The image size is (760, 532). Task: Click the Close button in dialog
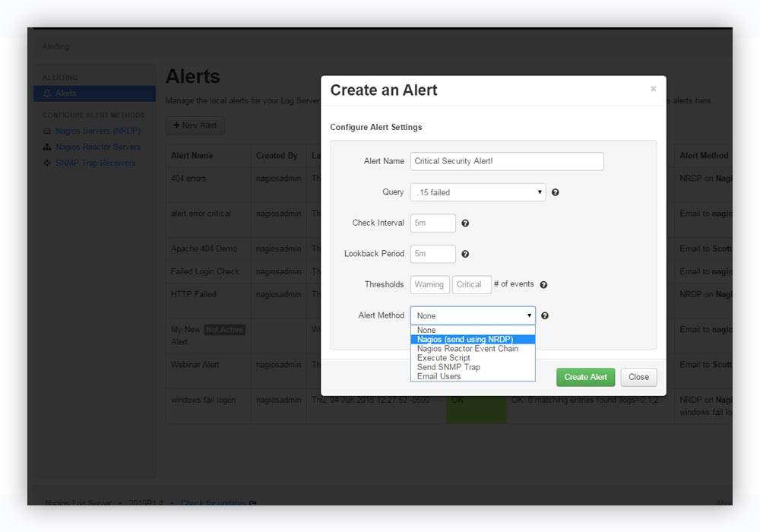639,377
